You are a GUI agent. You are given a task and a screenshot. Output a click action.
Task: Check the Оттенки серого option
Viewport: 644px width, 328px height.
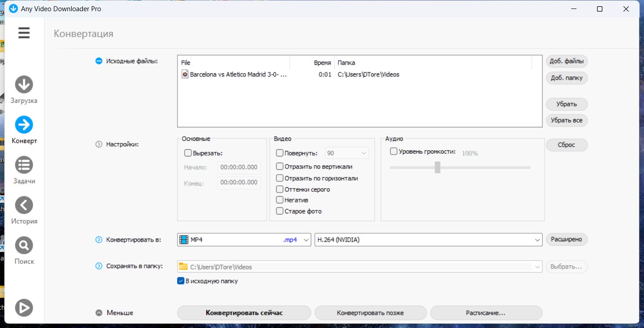(280, 189)
